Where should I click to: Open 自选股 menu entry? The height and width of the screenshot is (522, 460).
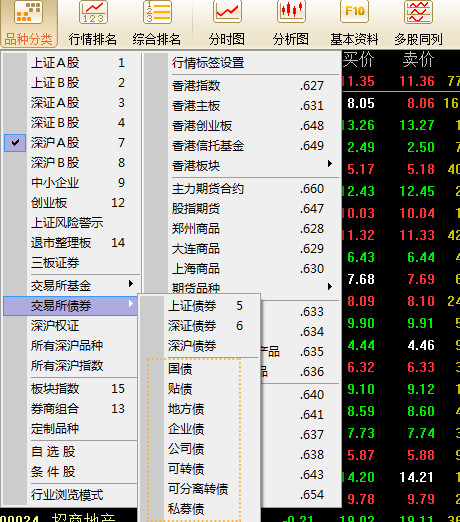71,452
